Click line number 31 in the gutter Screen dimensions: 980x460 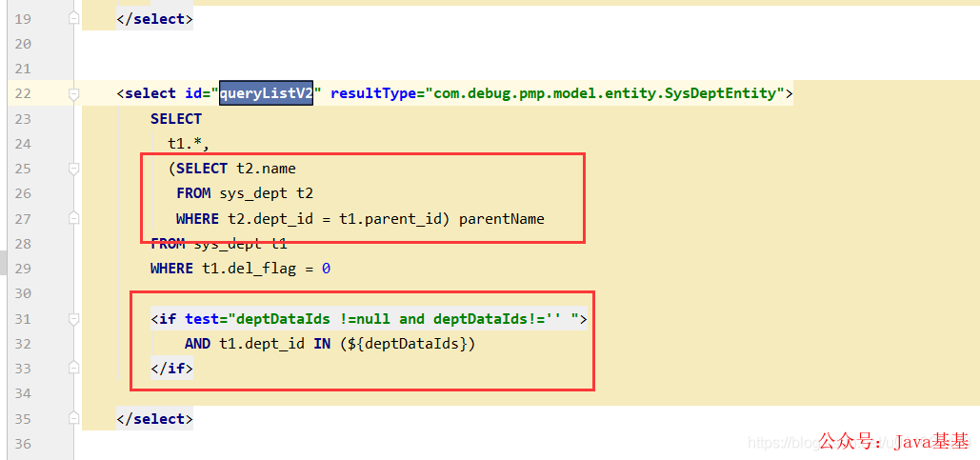coord(23,319)
